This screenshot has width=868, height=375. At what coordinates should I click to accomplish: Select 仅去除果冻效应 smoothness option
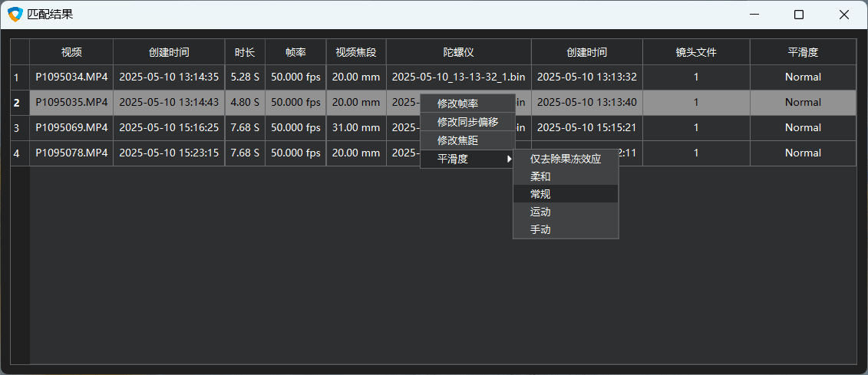tap(566, 159)
